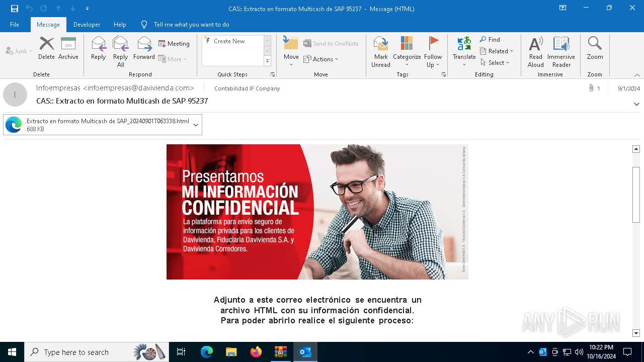Open the Help tab
This screenshot has height=362, width=644.
(x=120, y=24)
